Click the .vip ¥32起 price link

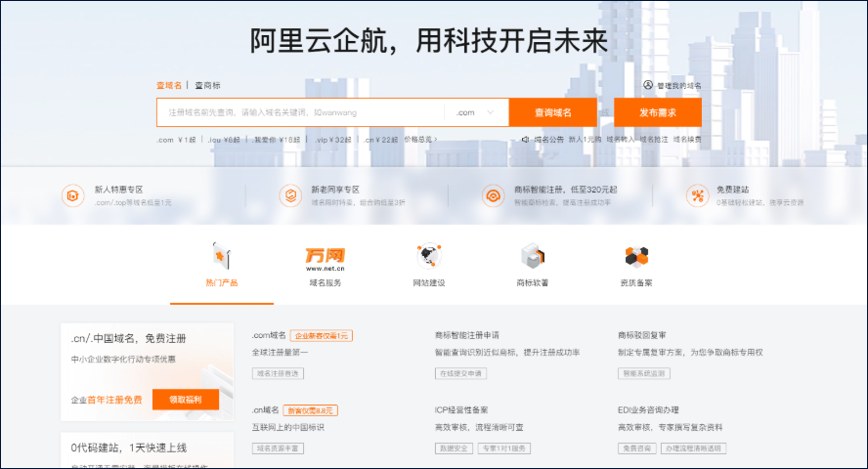pyautogui.click(x=332, y=140)
